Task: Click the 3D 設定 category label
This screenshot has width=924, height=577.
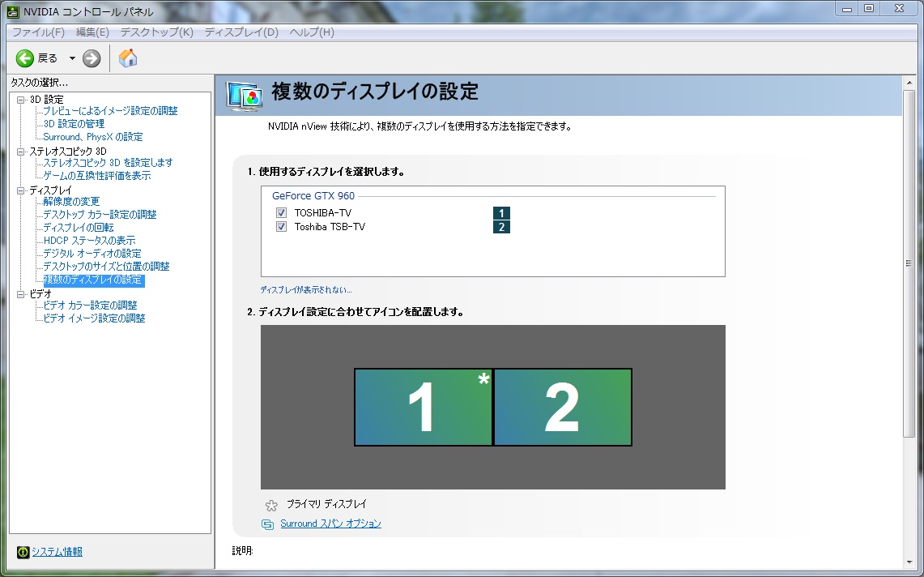Action: coord(46,100)
